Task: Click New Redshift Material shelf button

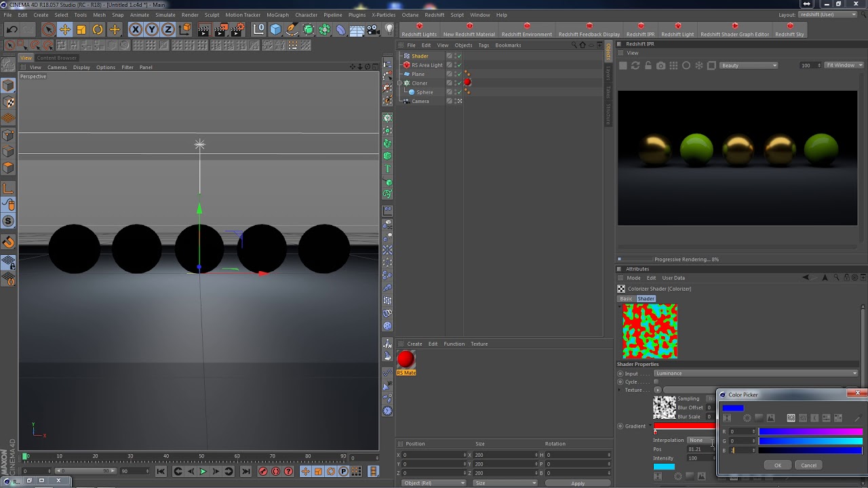Action: [x=469, y=30]
